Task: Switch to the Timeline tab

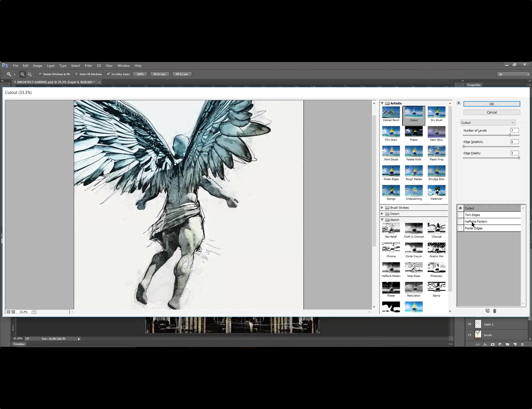Action: 19,344
